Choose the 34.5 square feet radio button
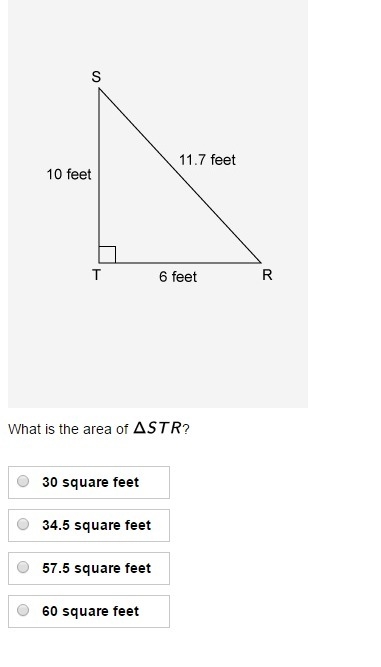381x667 pixels. coord(23,524)
